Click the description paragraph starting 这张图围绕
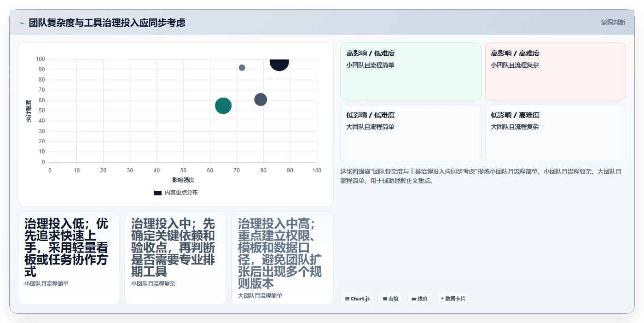Screen dimensions: 644x323 click(481, 176)
